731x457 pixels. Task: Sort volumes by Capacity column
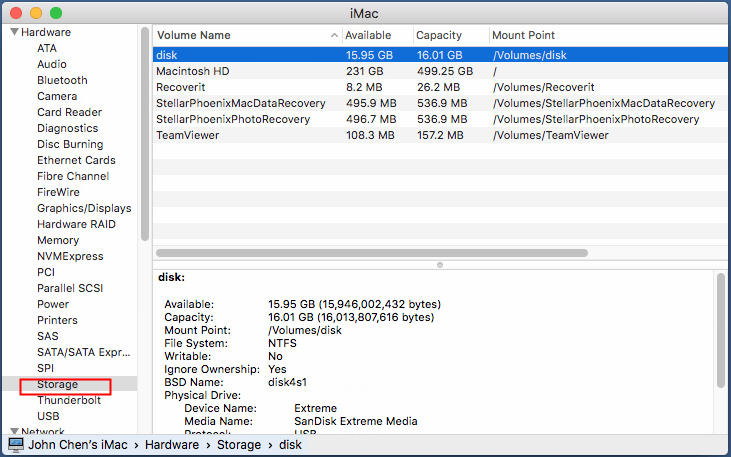pyautogui.click(x=439, y=35)
